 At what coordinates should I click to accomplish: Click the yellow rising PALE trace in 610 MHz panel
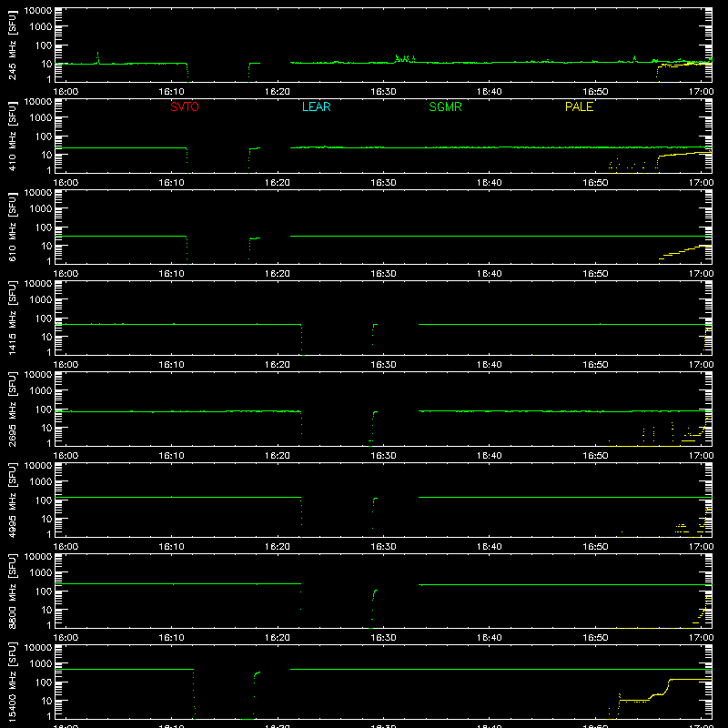(685, 252)
